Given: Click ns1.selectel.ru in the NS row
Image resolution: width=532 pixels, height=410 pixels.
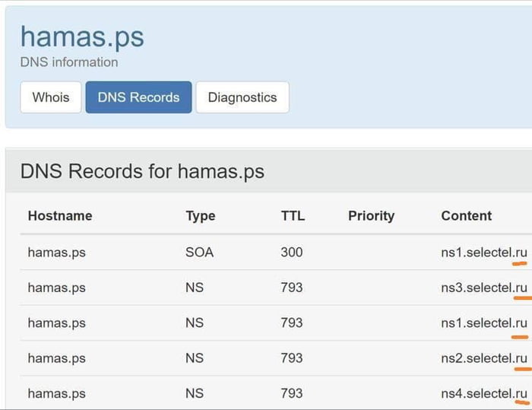Looking at the screenshot, I should 484,323.
